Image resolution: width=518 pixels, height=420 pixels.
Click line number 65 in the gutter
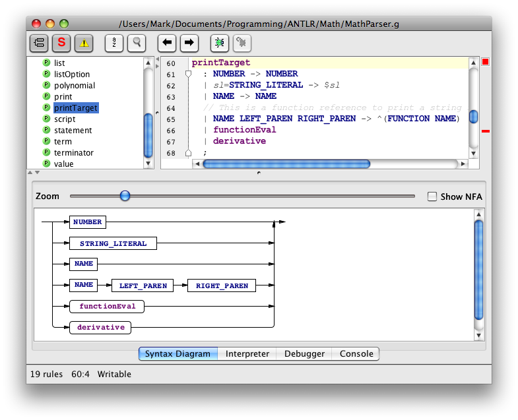(x=171, y=119)
